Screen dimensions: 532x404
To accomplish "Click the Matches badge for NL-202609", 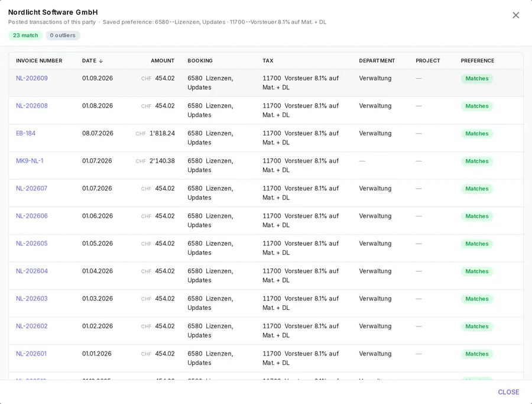I will tap(476, 79).
